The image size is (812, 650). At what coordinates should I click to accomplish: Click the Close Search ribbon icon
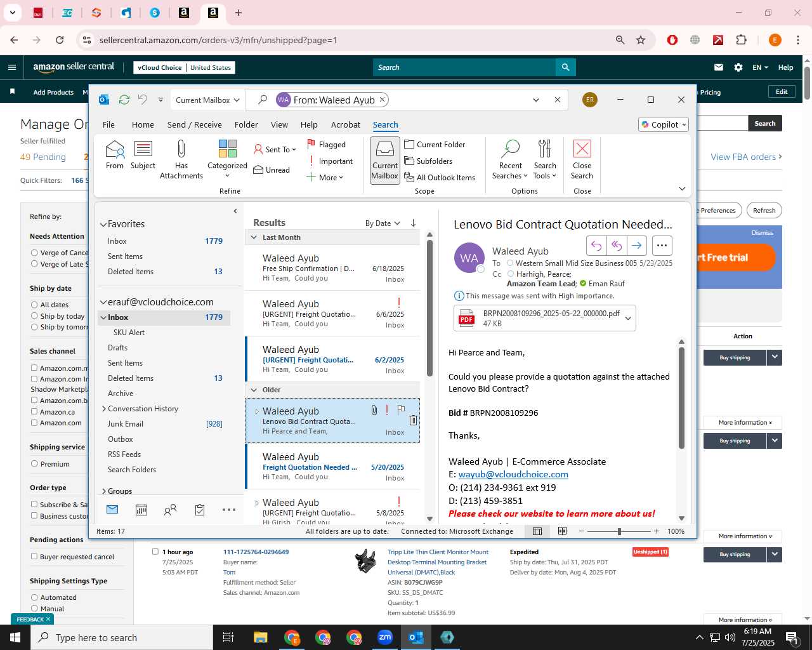(582, 159)
